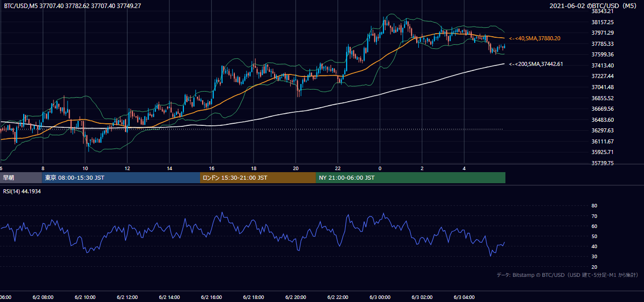Click hour tick 8 under price chart
Viewport: 644px width, 302px height.
click(43, 169)
